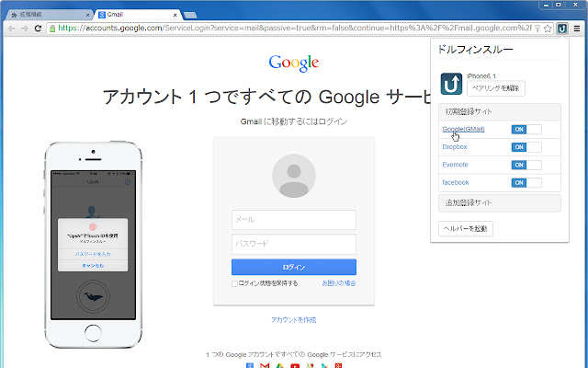This screenshot has width=588, height=368.
Task: Focus the パスワード password input field
Action: (x=294, y=244)
